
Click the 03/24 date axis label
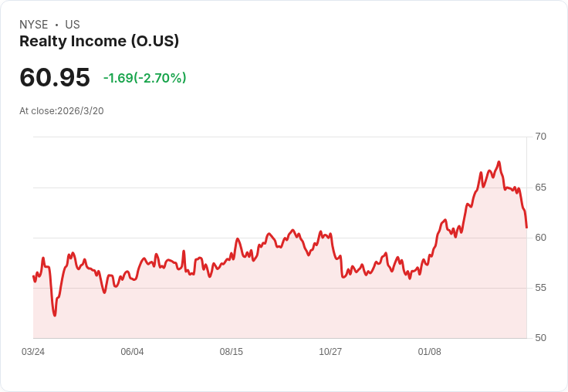[x=33, y=352]
